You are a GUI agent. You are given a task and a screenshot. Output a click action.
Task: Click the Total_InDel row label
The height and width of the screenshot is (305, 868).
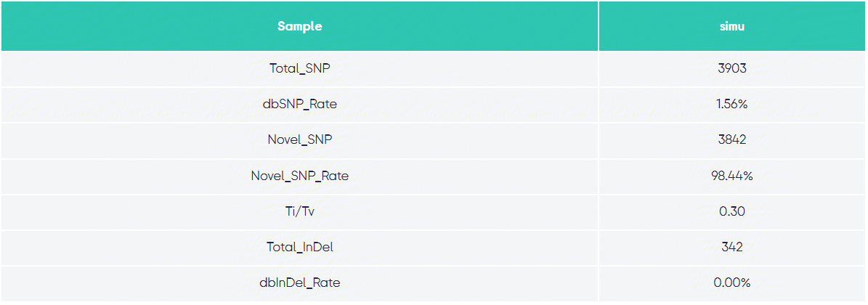point(299,247)
